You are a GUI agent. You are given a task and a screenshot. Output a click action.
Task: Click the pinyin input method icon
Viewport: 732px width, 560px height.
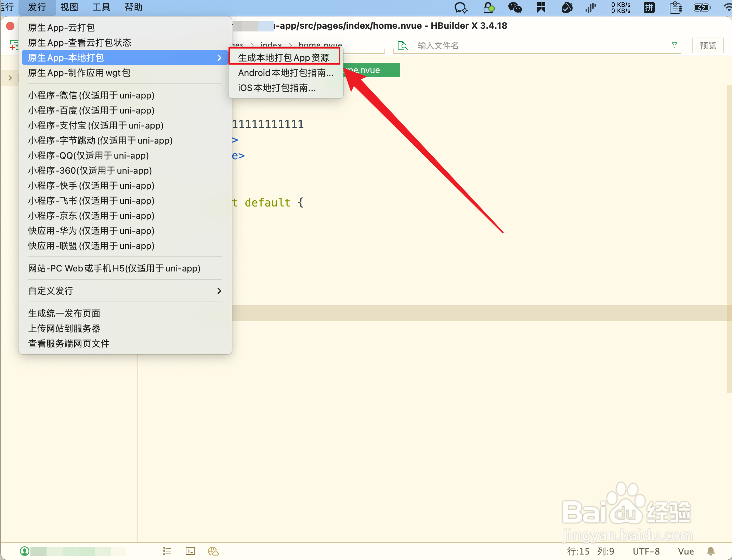(649, 7)
